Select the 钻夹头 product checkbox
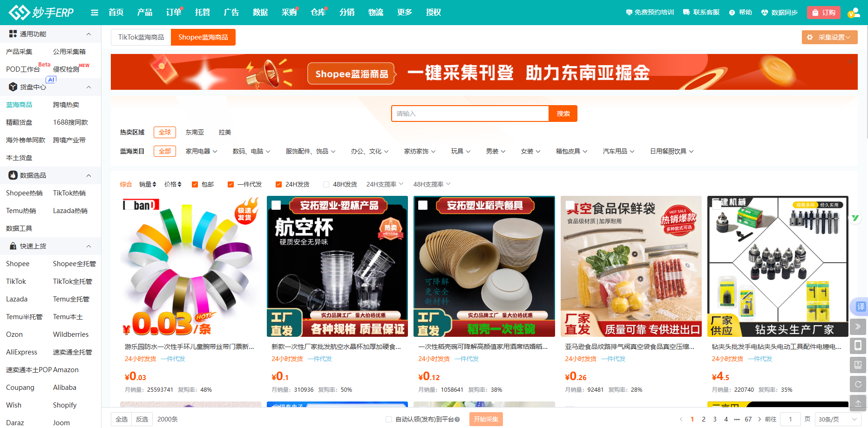The image size is (868, 428). click(x=716, y=205)
